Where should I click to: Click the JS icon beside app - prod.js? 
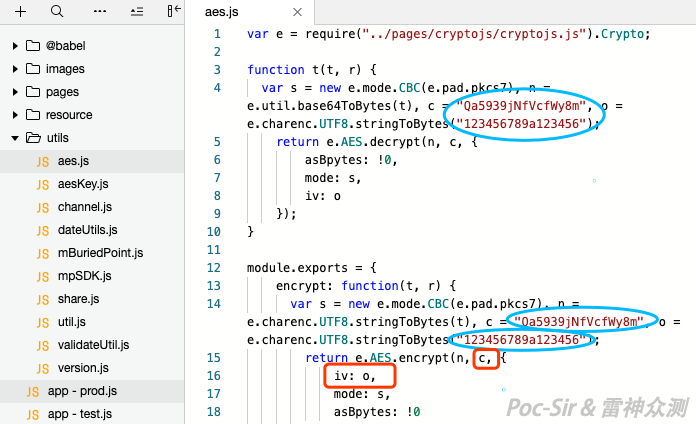coord(33,392)
